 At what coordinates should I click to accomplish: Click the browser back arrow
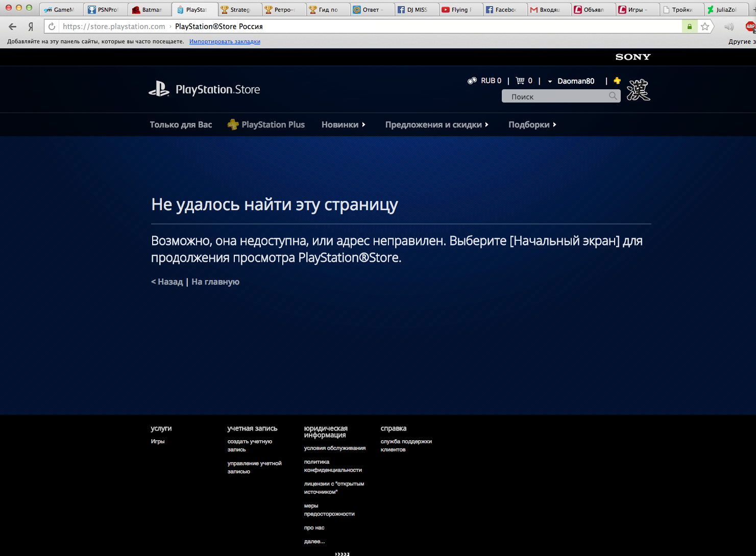pyautogui.click(x=13, y=27)
